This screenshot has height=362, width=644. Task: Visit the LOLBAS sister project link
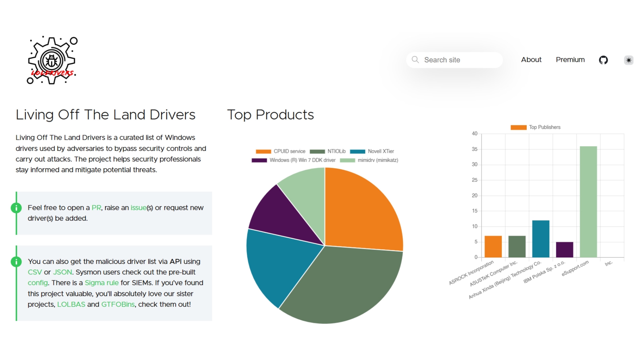coord(71,304)
